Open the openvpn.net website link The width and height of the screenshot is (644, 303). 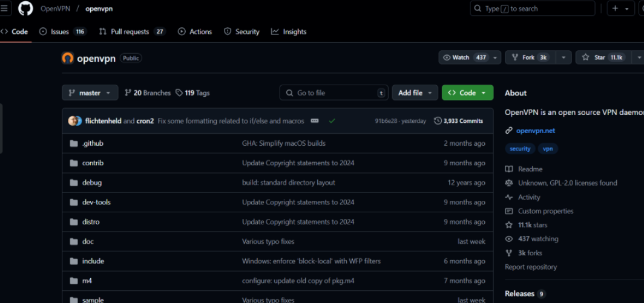pyautogui.click(x=536, y=131)
